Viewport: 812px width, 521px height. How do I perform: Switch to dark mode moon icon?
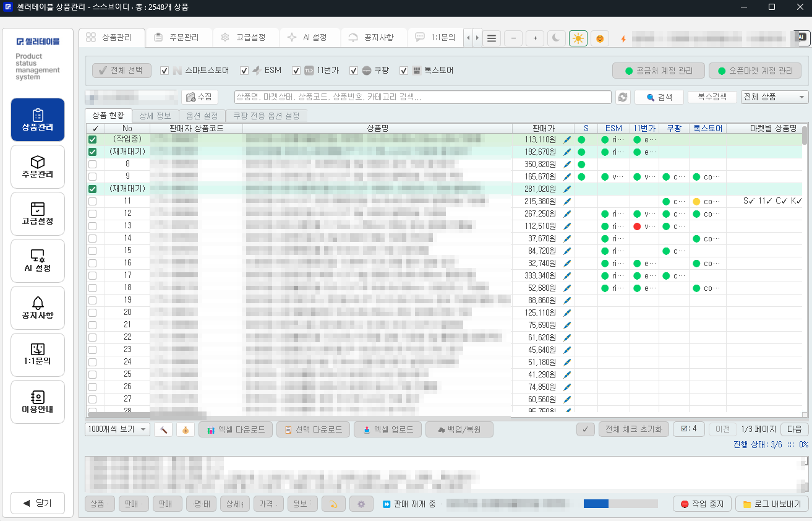click(x=557, y=38)
